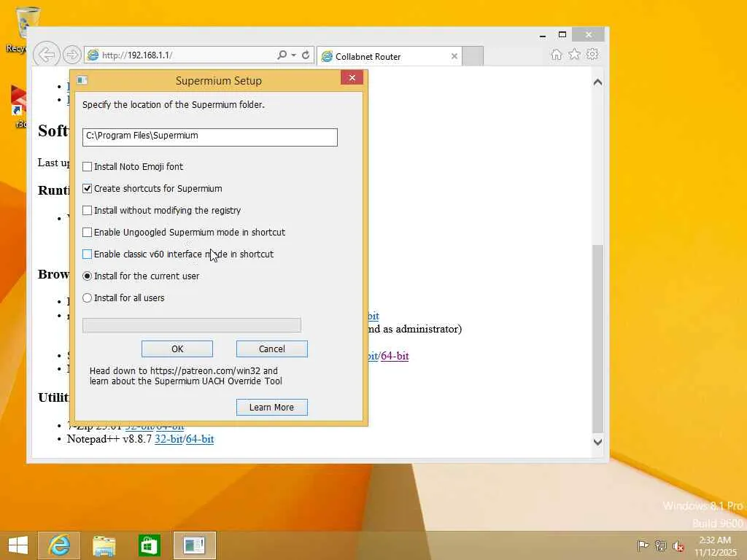Viewport: 747px width, 560px height.
Task: Cancel the Supermium Setup dialog
Action: click(x=272, y=349)
